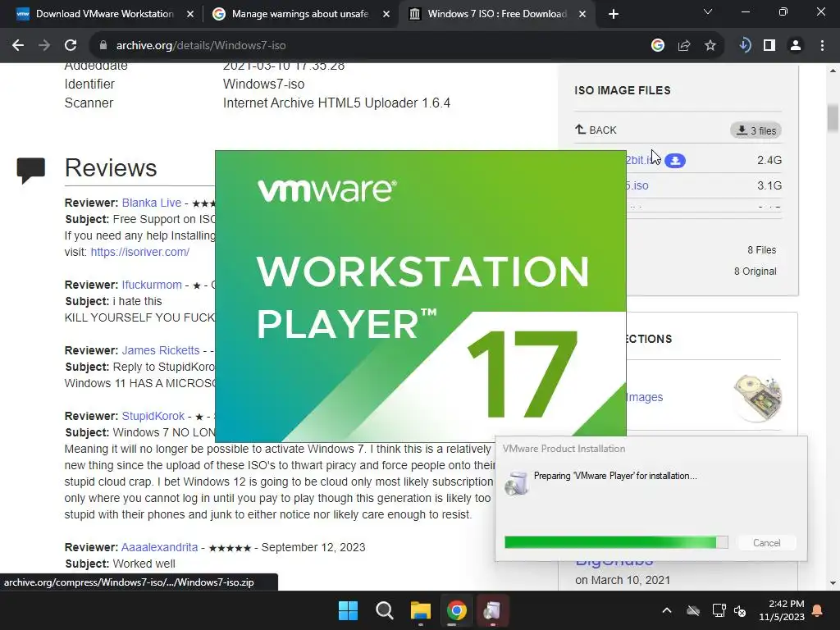Click the lock icon in address bar
The width and height of the screenshot is (840, 630).
103,46
